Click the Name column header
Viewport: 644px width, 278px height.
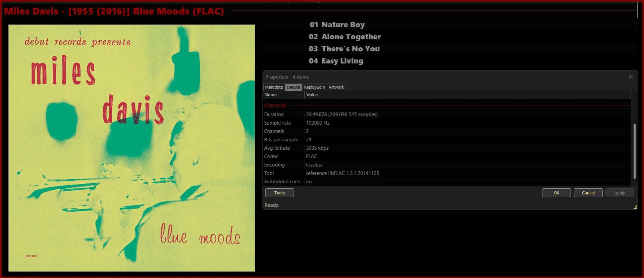283,95
